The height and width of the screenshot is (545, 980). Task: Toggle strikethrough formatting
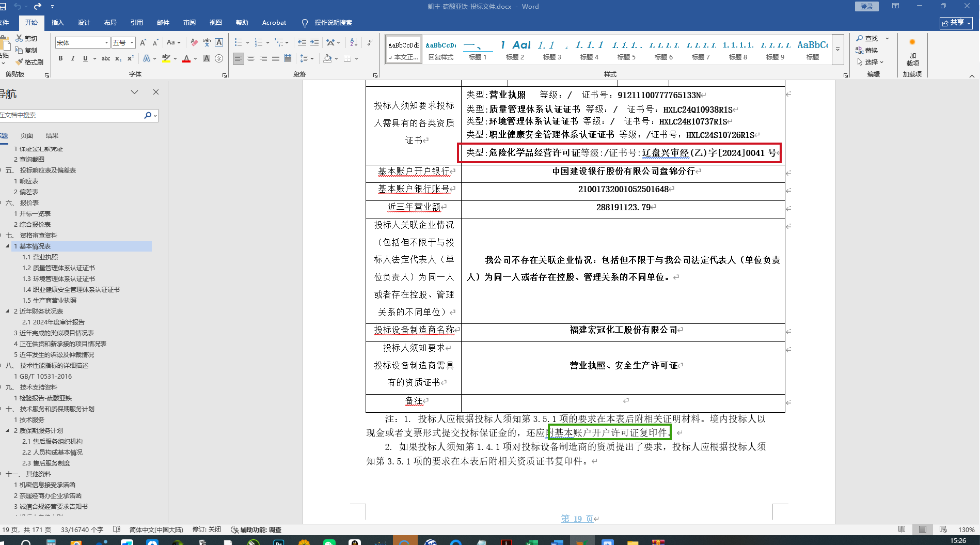pos(106,58)
